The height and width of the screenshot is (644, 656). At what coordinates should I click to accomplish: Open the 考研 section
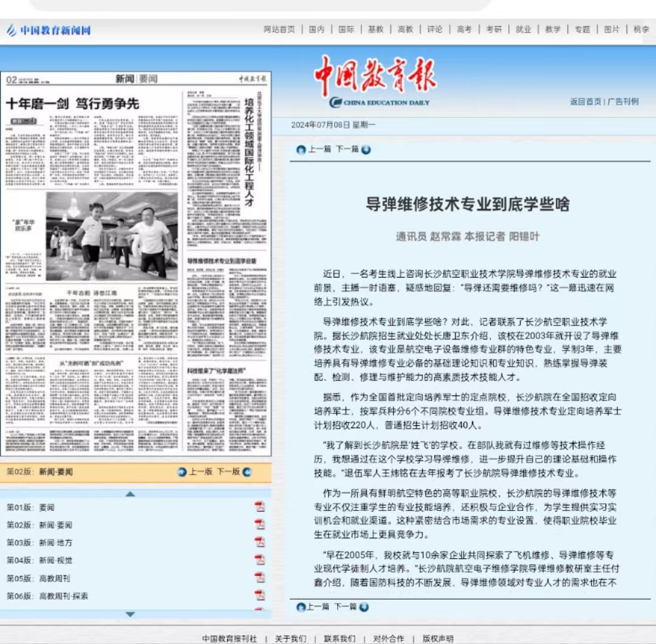(494, 29)
